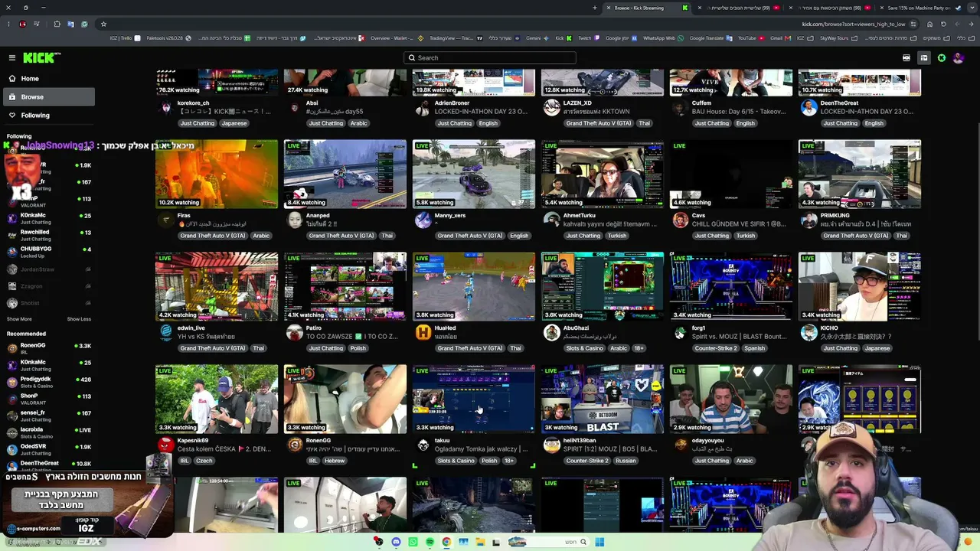This screenshot has width=980, height=551.
Task: Open the Kick hamburger sidebar menu
Action: point(12,57)
